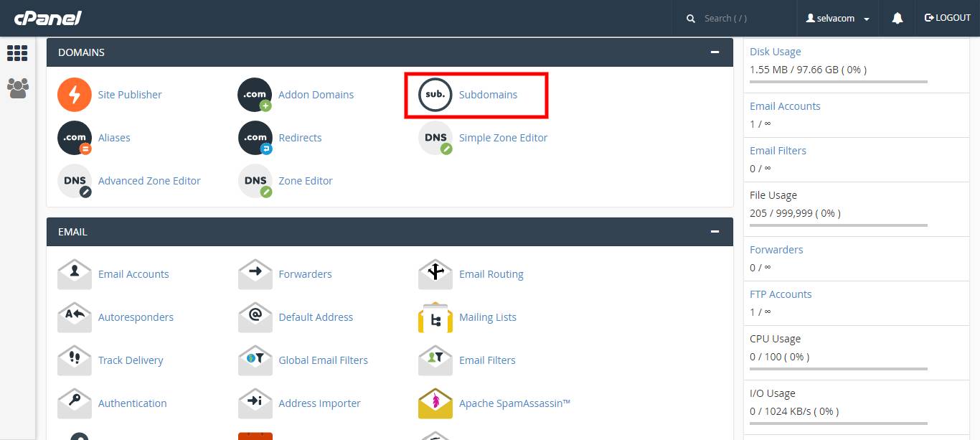Open the Autoresponders link

pyautogui.click(x=136, y=317)
